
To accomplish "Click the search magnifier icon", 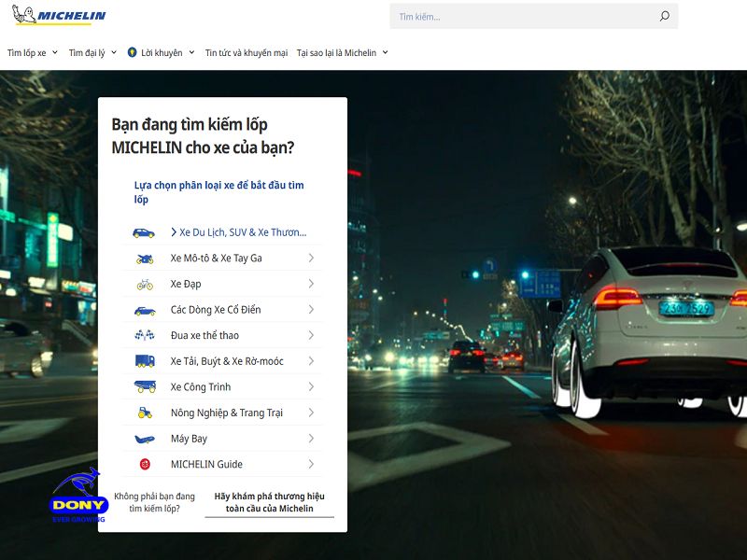I will pos(664,16).
